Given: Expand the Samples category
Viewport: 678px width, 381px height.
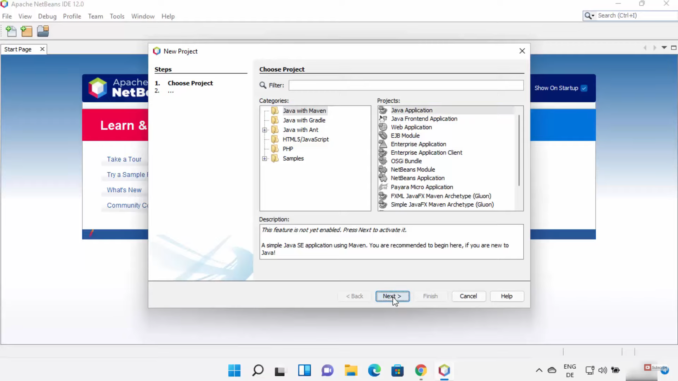Looking at the screenshot, I should 265,158.
